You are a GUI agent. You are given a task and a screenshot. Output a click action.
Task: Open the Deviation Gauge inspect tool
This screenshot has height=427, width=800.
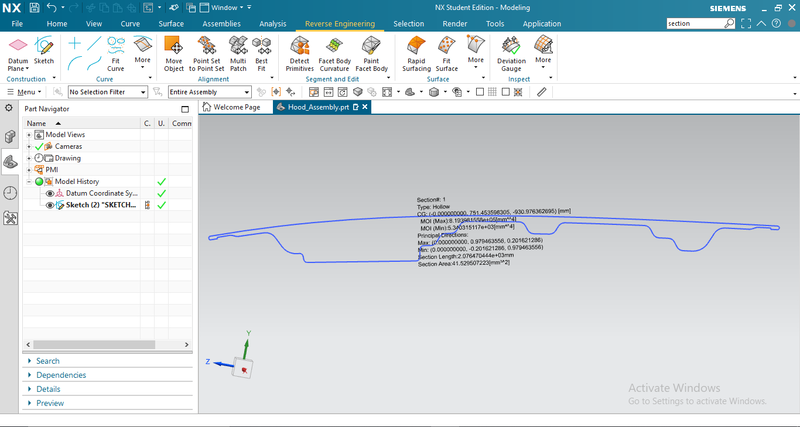pos(511,54)
